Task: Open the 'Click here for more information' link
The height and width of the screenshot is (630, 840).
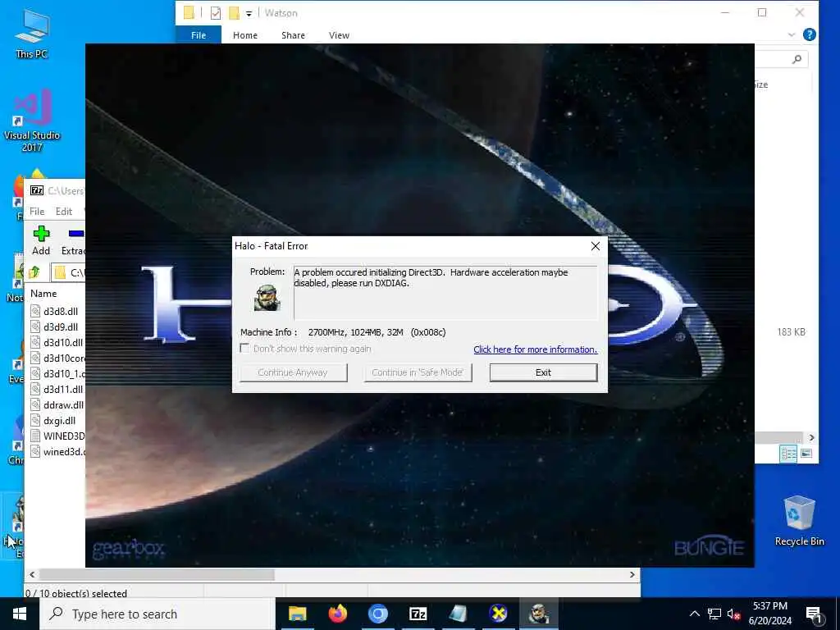Action: 535,349
